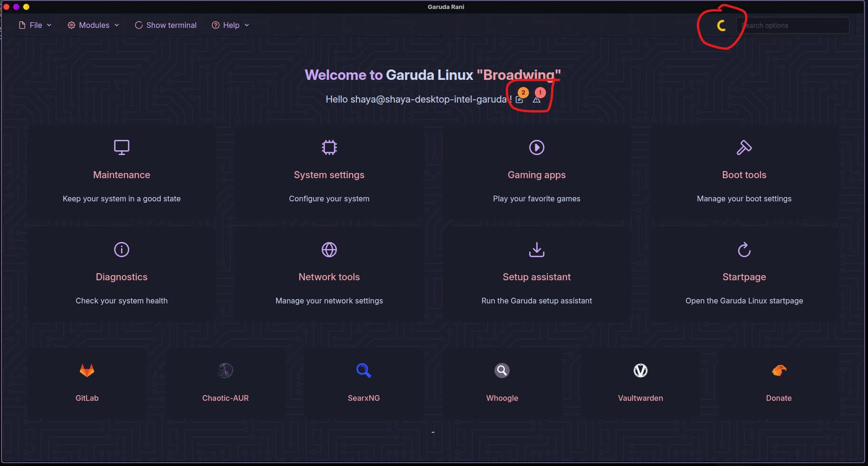Click the Boot tools hammer icon

(x=744, y=147)
